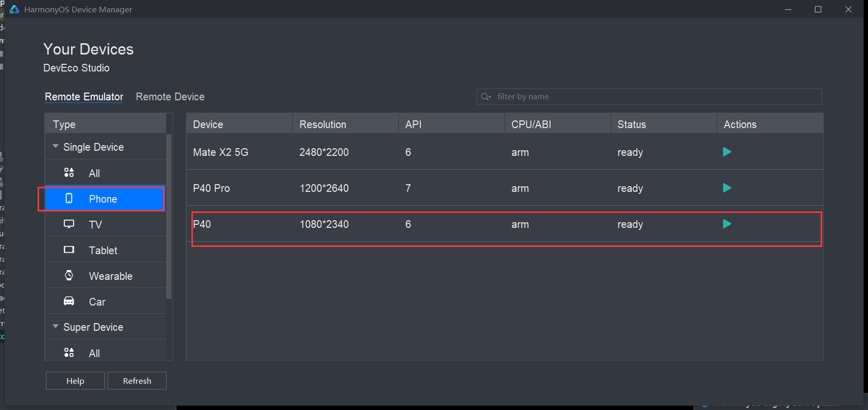Select the P40 device name cell
This screenshot has height=410, width=868.
coord(202,224)
